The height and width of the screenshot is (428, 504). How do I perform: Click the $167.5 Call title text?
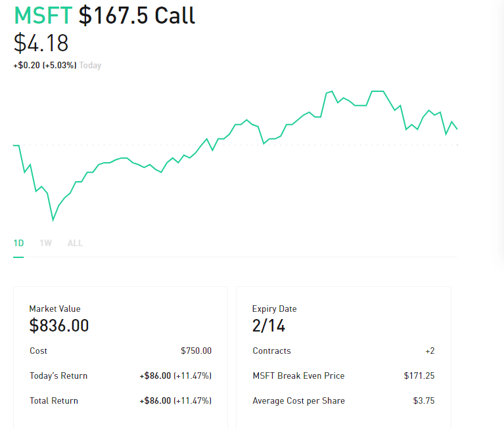point(137,15)
